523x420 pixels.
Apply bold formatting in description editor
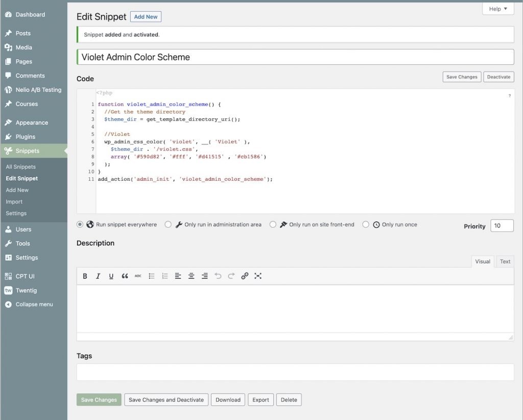[x=85, y=276]
